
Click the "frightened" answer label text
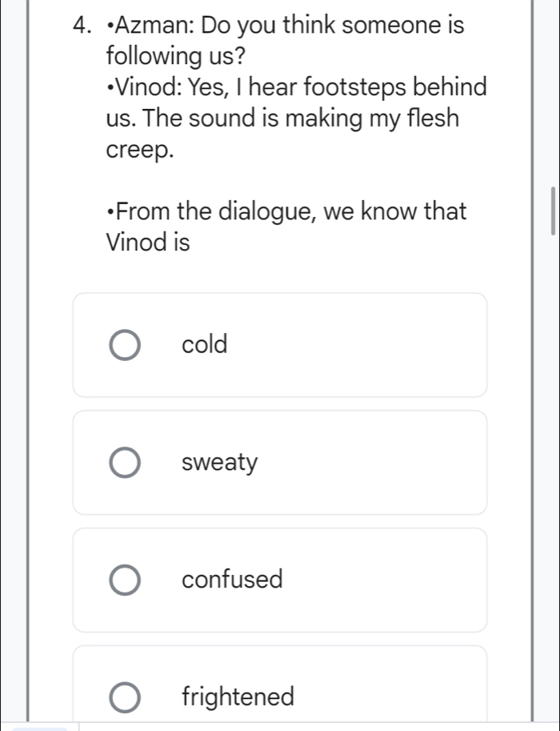(x=238, y=697)
